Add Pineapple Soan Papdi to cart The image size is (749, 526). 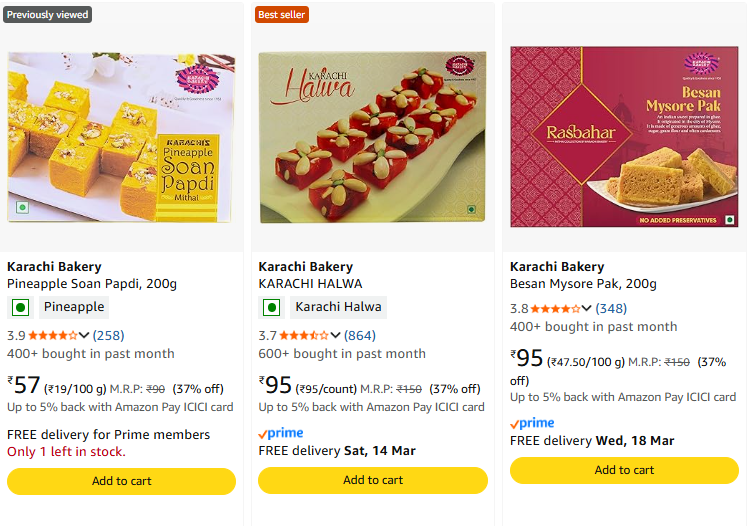(122, 481)
